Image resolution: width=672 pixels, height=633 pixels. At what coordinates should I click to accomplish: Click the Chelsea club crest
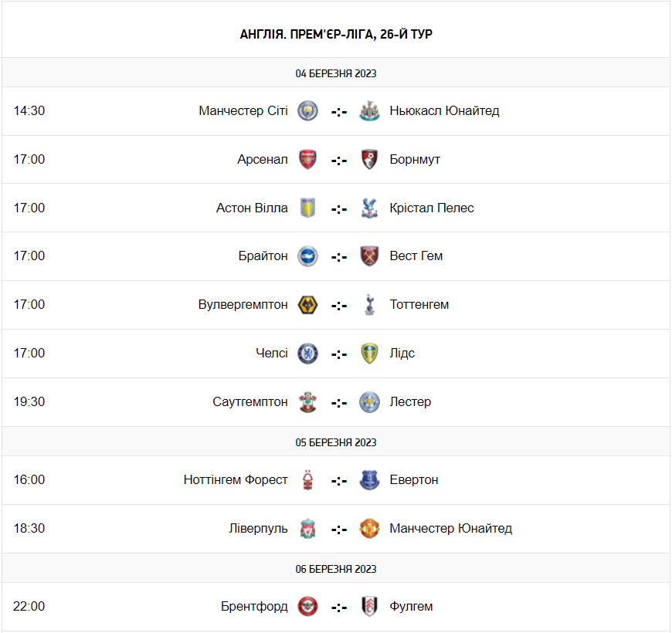(x=308, y=354)
